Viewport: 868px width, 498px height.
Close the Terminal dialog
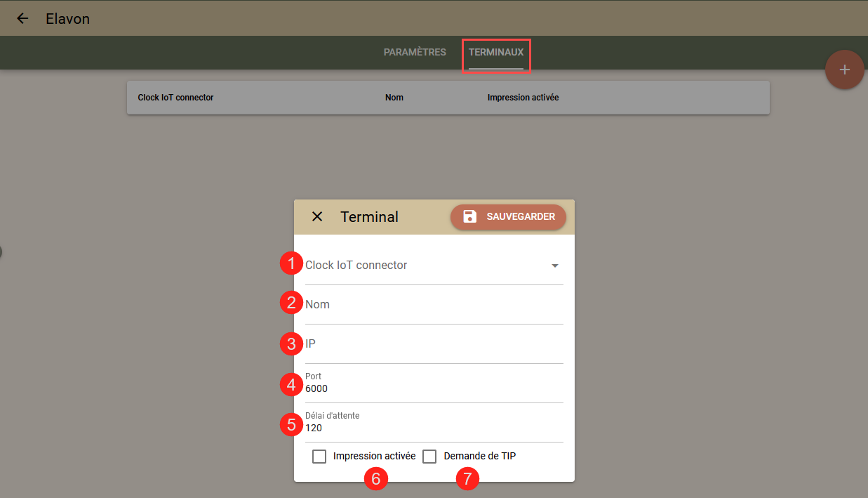(x=317, y=216)
